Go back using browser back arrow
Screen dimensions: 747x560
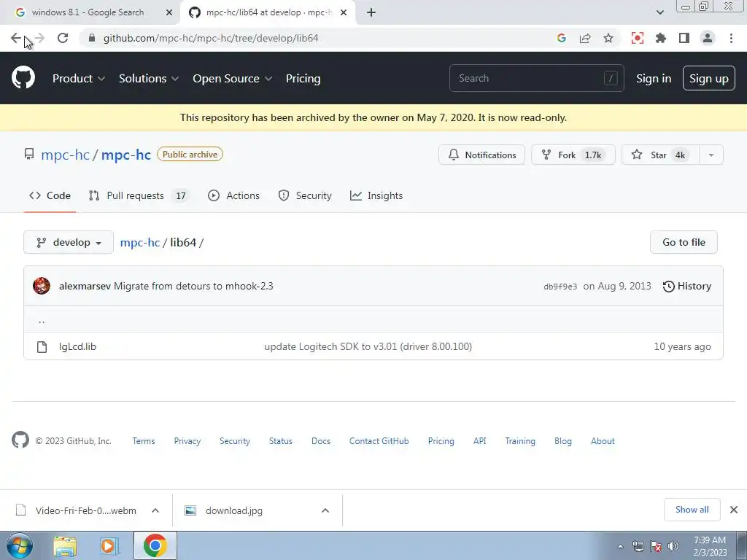pyautogui.click(x=16, y=38)
